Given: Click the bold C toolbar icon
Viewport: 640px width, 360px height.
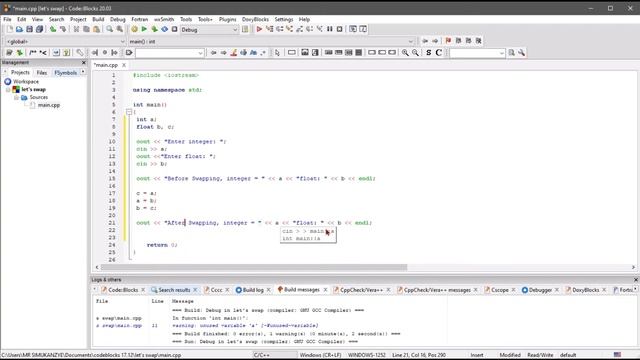Looking at the screenshot, I should click(439, 53).
